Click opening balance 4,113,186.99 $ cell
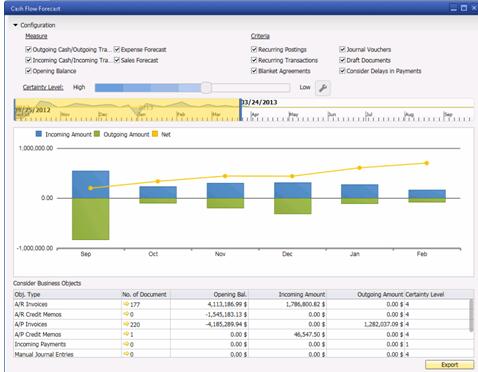The image size is (478, 372). point(209,304)
